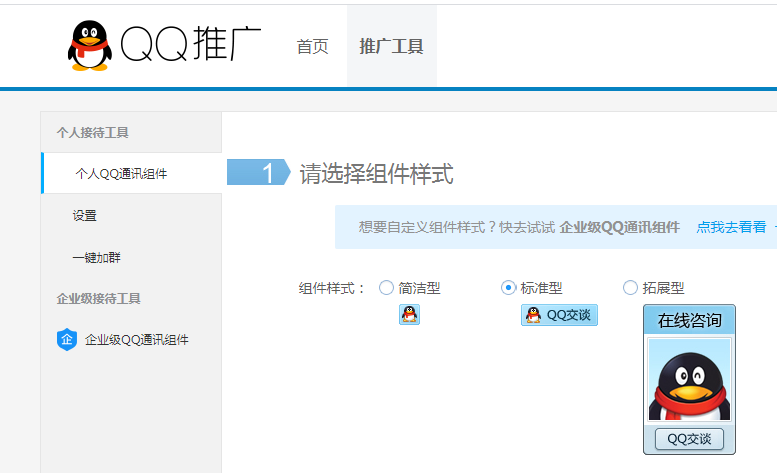
Task: Follow the 点我去看看 link
Action: (731, 227)
